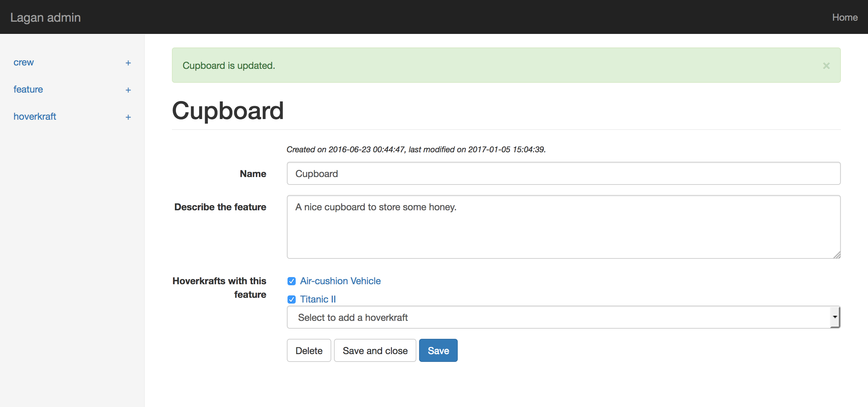
Task: Click the plus icon next to hoverkraft
Action: tap(128, 117)
